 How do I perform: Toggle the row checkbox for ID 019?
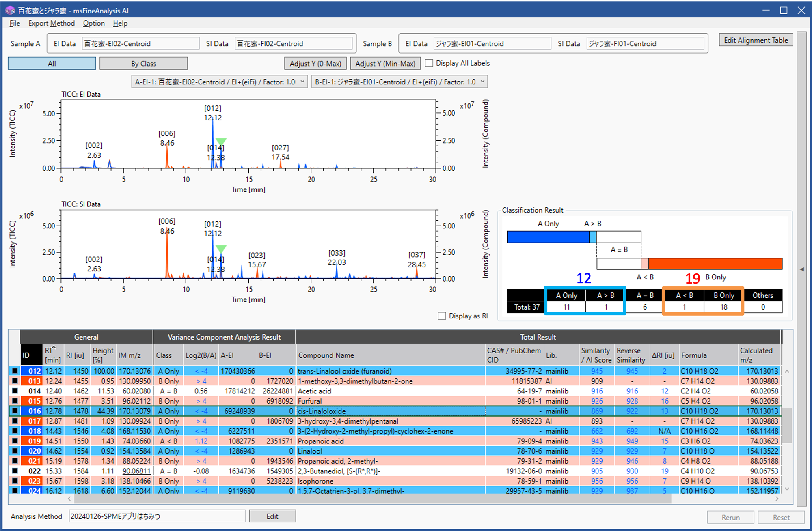pyautogui.click(x=15, y=441)
